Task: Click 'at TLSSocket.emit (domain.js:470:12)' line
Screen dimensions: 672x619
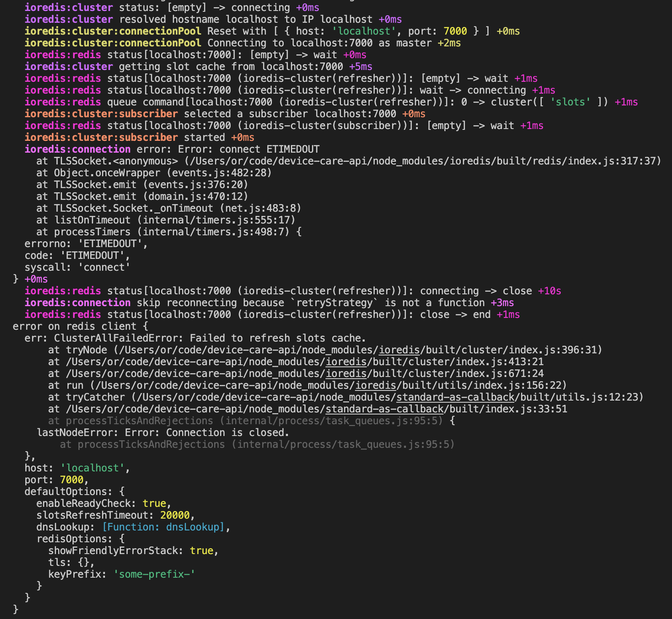Action: pyautogui.click(x=142, y=196)
